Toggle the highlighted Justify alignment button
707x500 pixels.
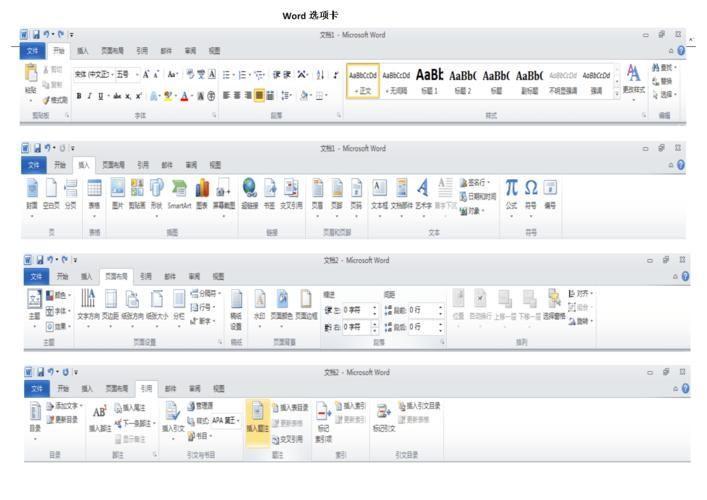(x=259, y=96)
